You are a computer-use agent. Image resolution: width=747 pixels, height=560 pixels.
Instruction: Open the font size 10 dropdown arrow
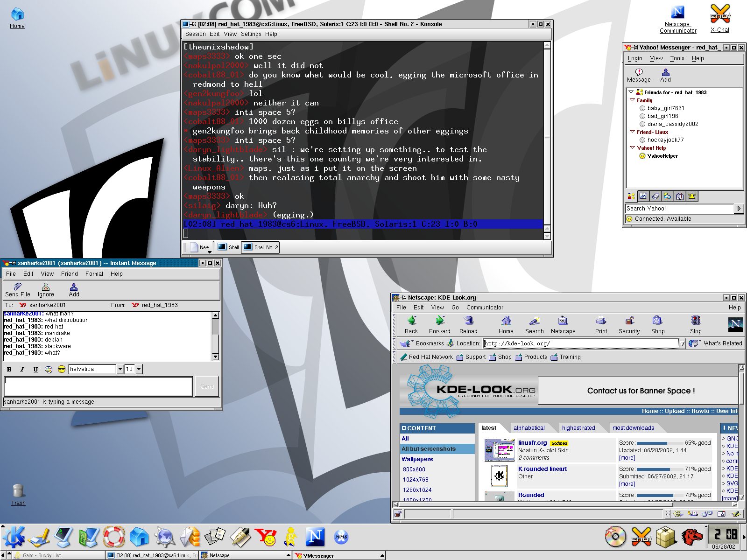[139, 369]
